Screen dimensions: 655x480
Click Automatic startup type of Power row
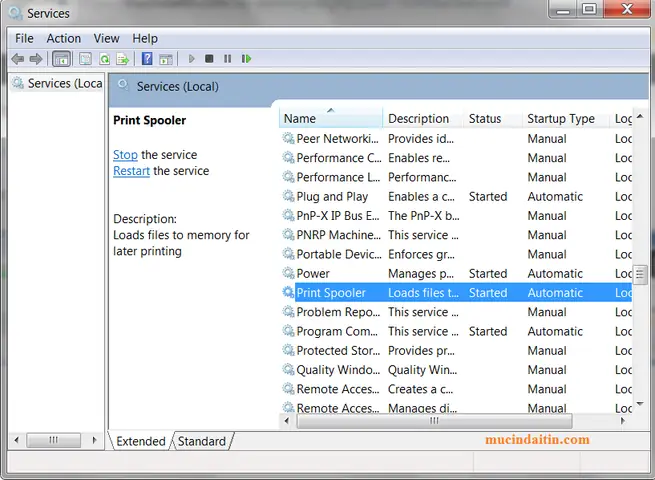click(555, 274)
